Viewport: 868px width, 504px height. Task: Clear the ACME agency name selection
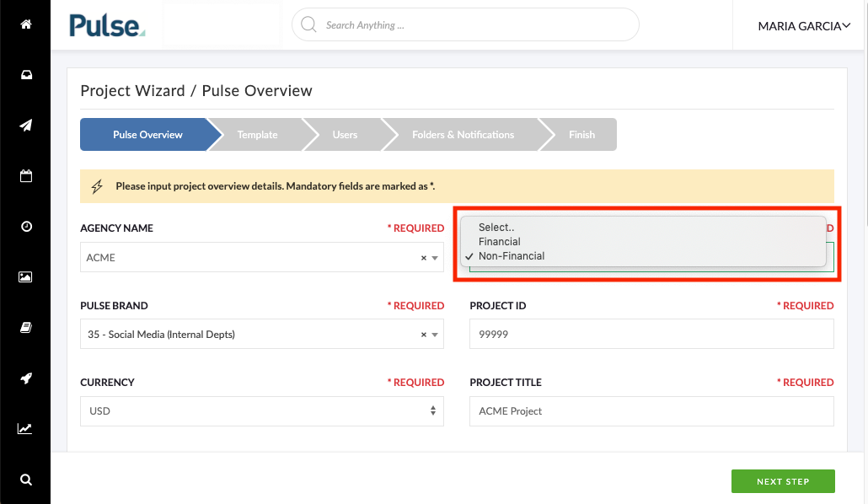[x=424, y=258]
